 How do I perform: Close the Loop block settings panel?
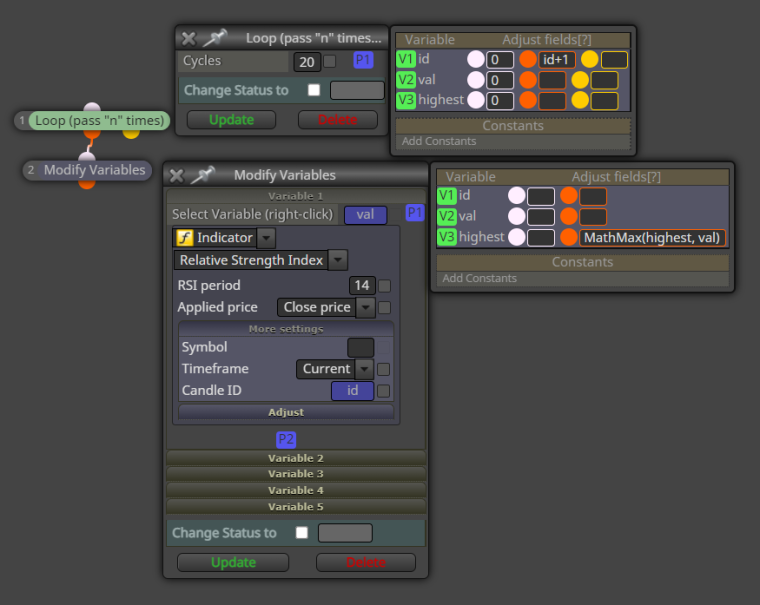pyautogui.click(x=189, y=38)
